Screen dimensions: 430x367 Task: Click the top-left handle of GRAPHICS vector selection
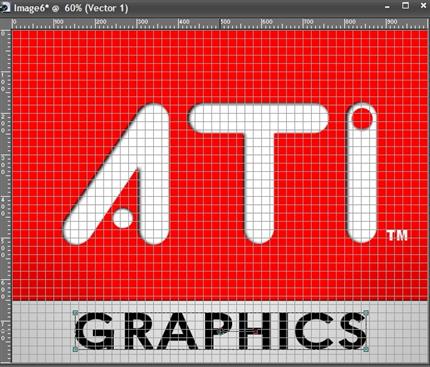(76, 313)
